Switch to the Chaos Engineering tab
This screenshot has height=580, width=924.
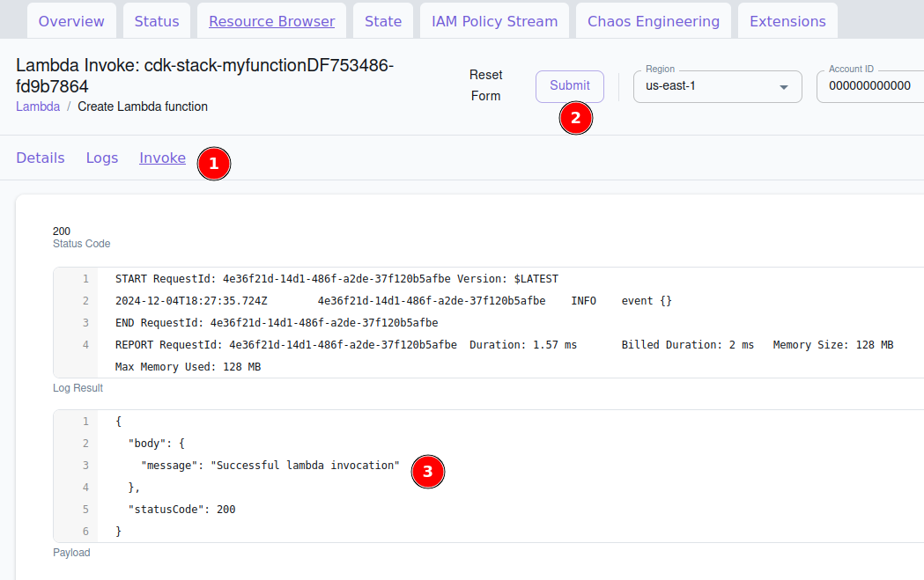pos(654,21)
